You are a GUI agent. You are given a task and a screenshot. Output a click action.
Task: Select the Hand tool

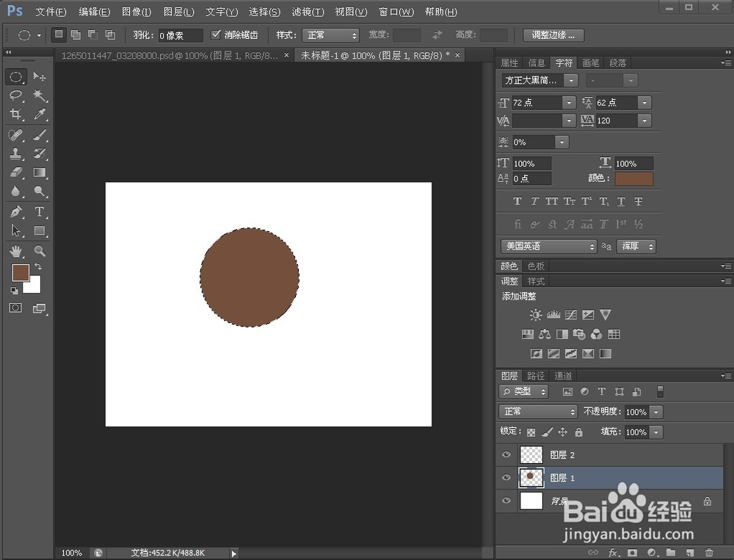click(16, 251)
